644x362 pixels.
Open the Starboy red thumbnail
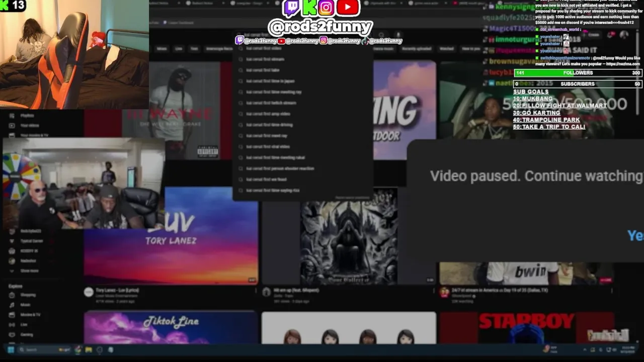tap(527, 327)
